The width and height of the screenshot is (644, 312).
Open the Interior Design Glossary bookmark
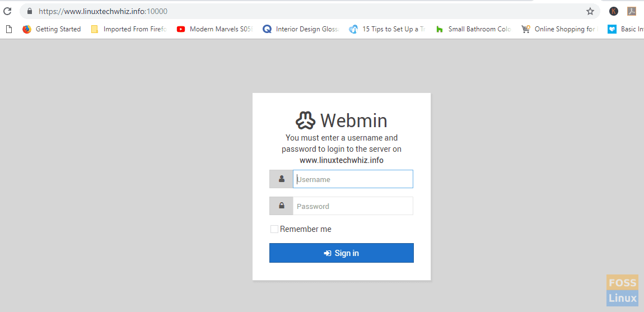coord(301,29)
